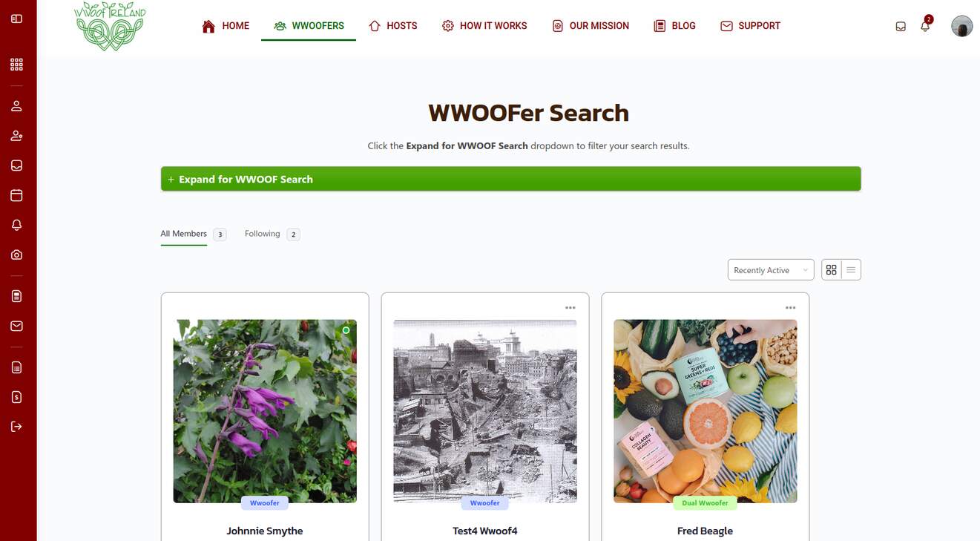This screenshot has height=541, width=980.
Task: Switch to grid view layout
Action: click(x=832, y=270)
